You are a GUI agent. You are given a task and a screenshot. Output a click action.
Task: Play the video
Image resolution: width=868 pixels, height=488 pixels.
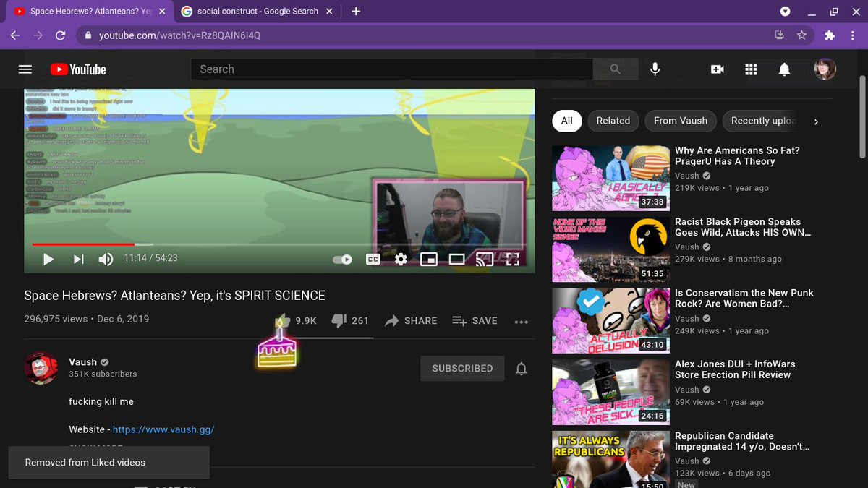[x=48, y=259]
